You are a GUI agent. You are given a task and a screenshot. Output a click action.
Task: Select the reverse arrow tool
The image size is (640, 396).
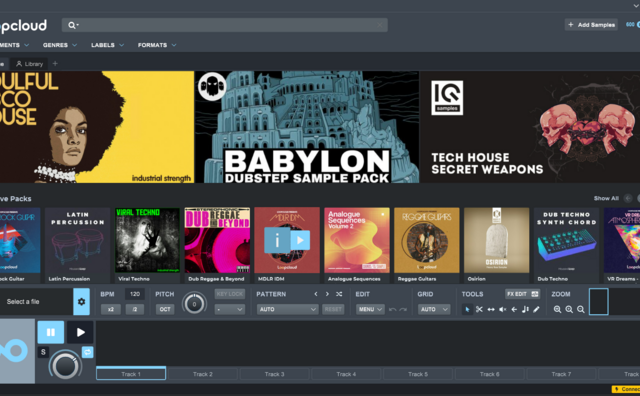(x=514, y=309)
